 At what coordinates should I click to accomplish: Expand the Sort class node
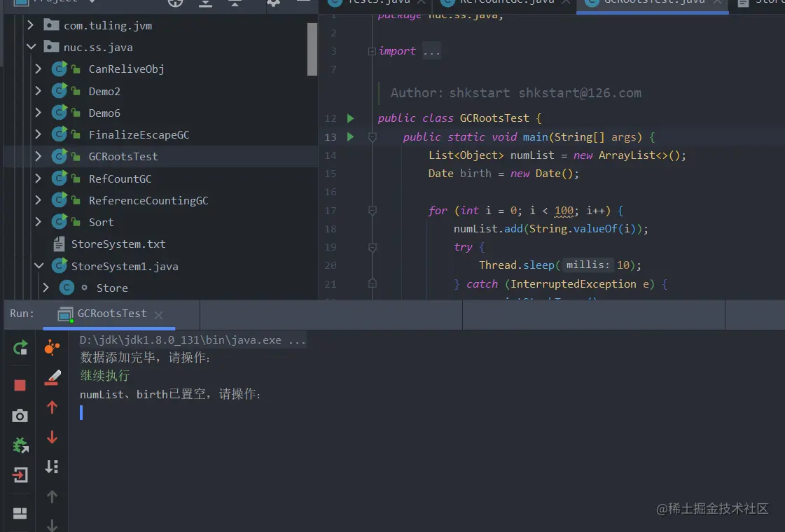pos(38,222)
